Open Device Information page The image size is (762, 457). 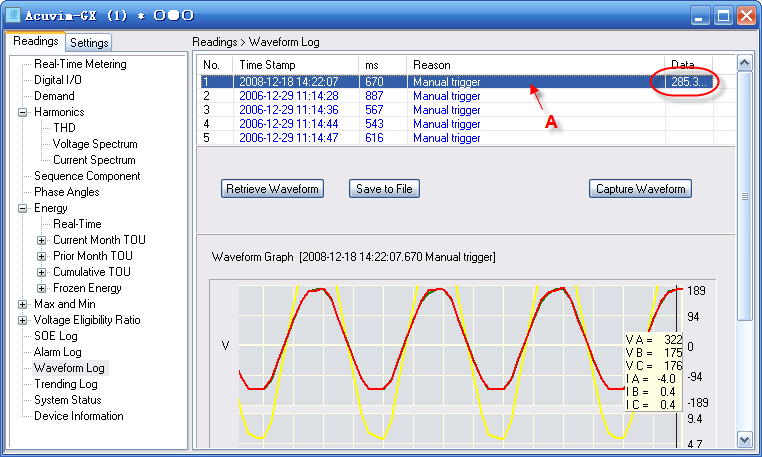click(x=78, y=417)
